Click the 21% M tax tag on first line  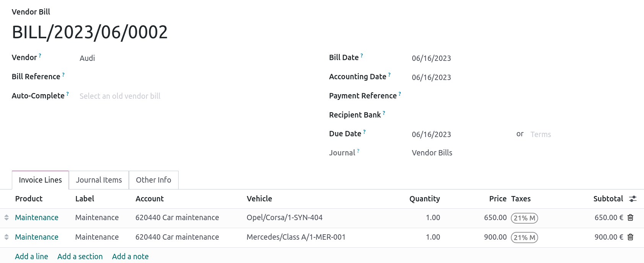524,218
